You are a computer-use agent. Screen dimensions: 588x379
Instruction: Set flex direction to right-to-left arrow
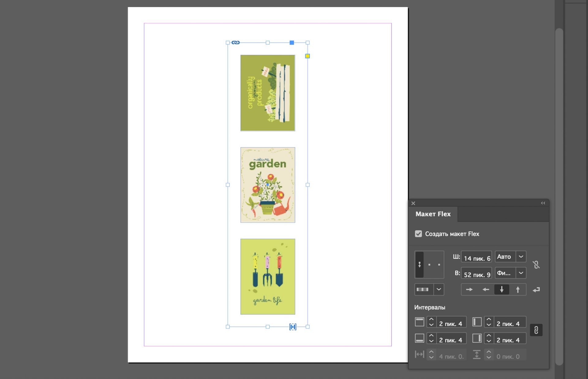click(485, 289)
